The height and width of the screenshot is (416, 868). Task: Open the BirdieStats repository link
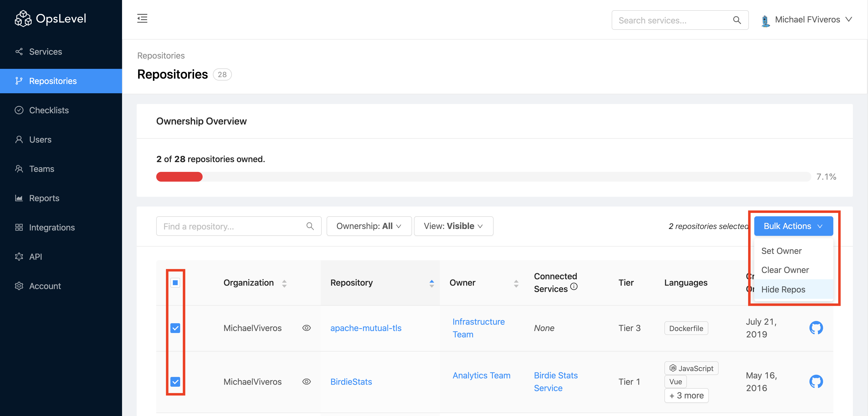[351, 382]
